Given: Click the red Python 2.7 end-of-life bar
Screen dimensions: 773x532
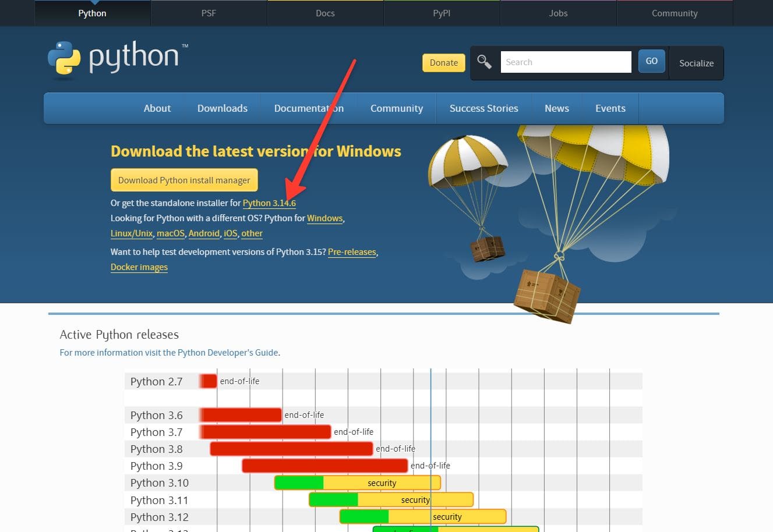Looking at the screenshot, I should (209, 381).
